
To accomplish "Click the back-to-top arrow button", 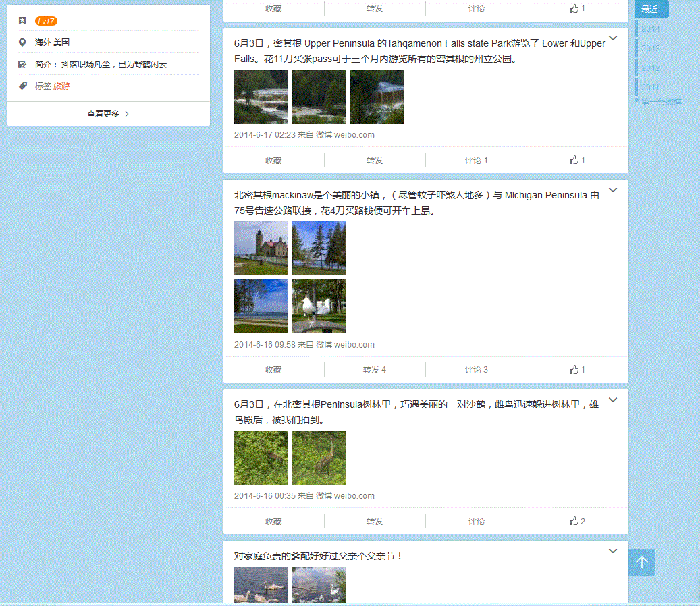I will [642, 562].
